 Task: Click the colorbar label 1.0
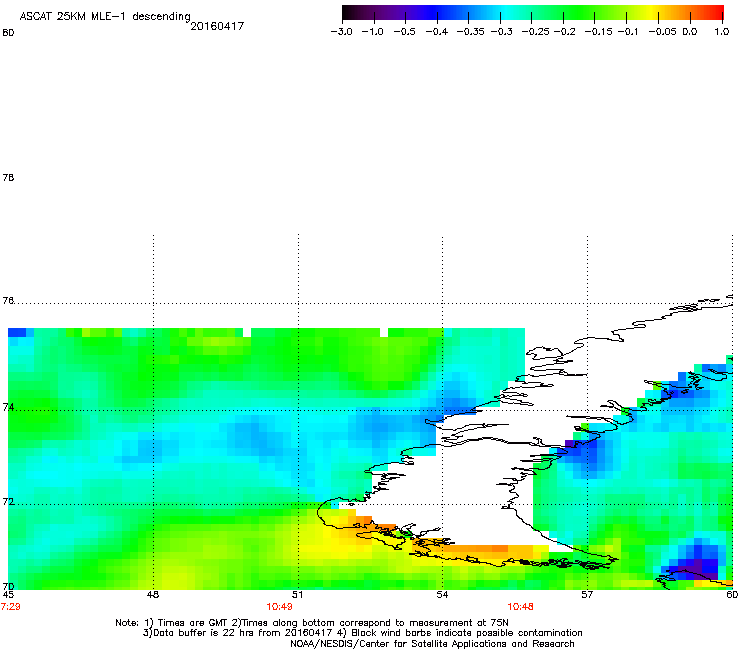tap(722, 32)
